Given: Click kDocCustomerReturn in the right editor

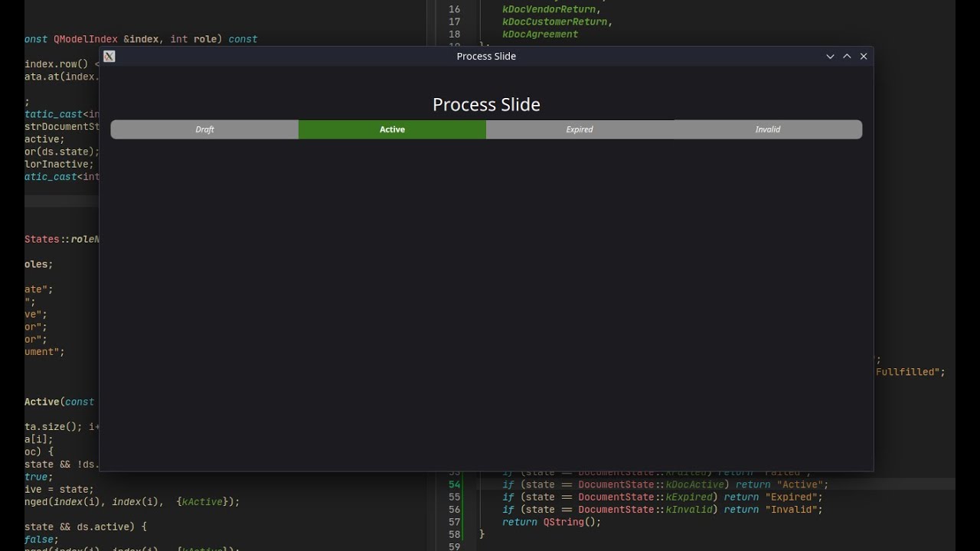Looking at the screenshot, I should 556,21.
